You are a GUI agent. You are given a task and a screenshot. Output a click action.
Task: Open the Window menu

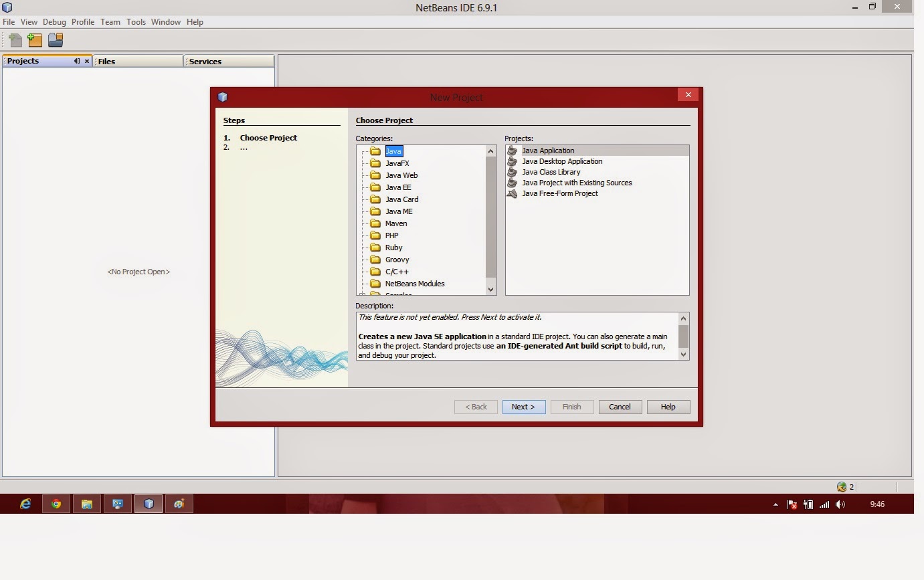(165, 21)
